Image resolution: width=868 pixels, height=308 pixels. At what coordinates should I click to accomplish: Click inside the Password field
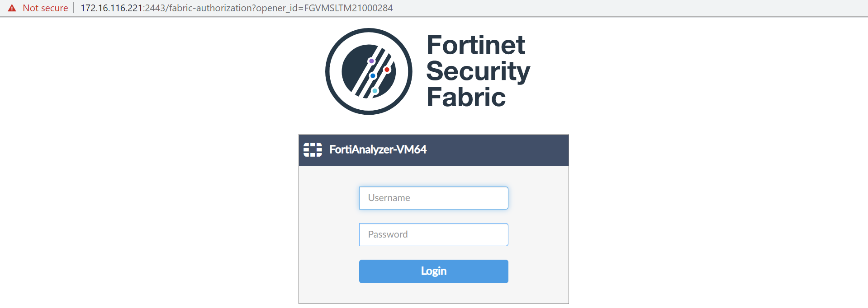pyautogui.click(x=433, y=234)
